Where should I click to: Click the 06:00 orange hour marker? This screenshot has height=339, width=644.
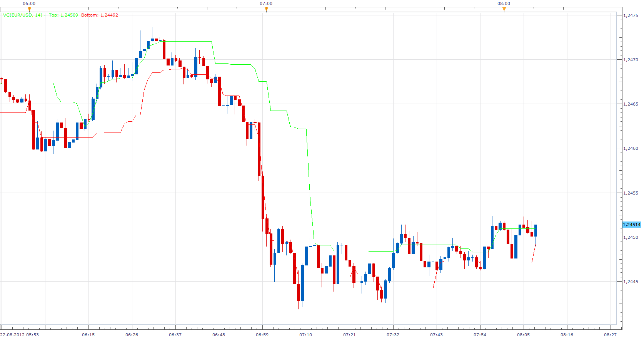29,10
